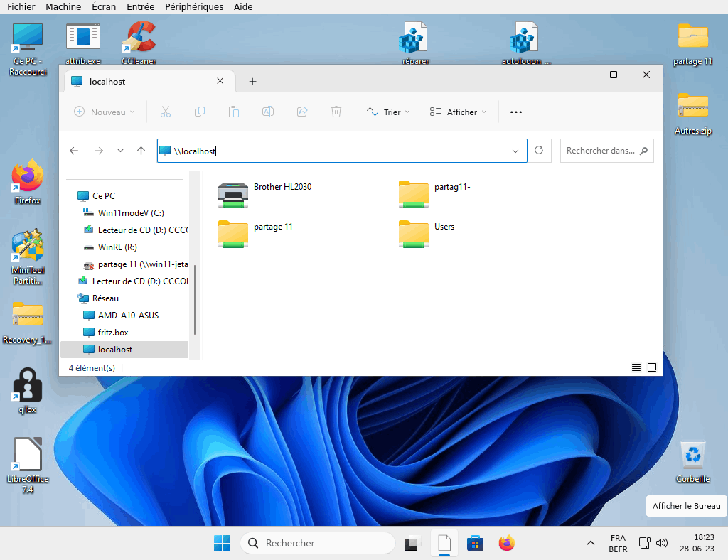The image size is (728, 560).
Task: Show hidden system tray icons chevron
Action: [591, 543]
